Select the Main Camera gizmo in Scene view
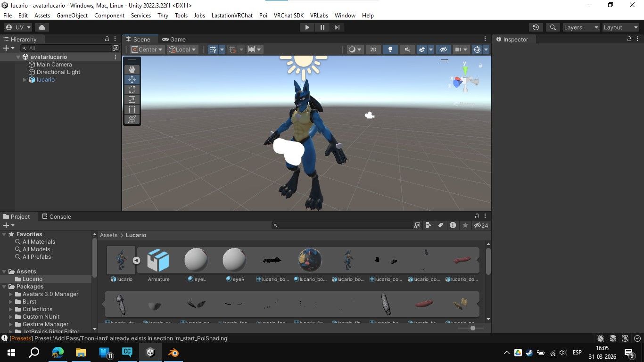Image resolution: width=644 pixels, height=362 pixels. [370, 115]
